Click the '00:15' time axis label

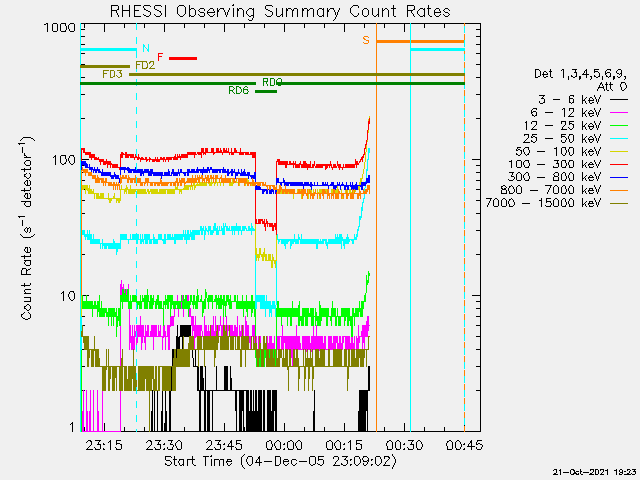coord(344,445)
